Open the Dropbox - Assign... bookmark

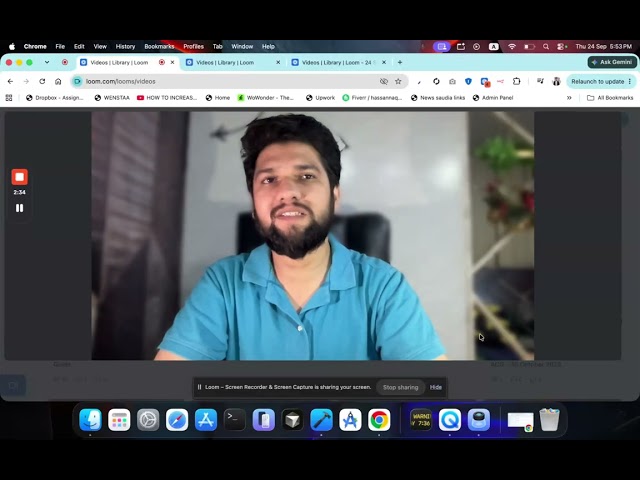(55, 98)
